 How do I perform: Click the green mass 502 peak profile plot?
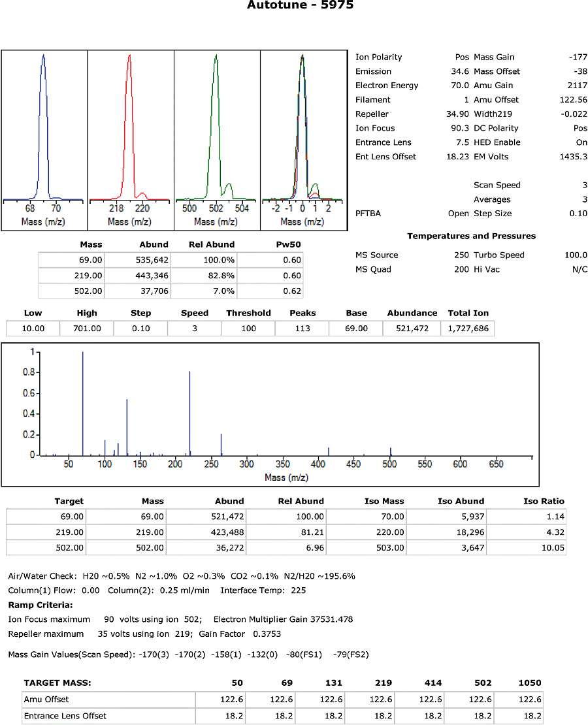pos(216,131)
